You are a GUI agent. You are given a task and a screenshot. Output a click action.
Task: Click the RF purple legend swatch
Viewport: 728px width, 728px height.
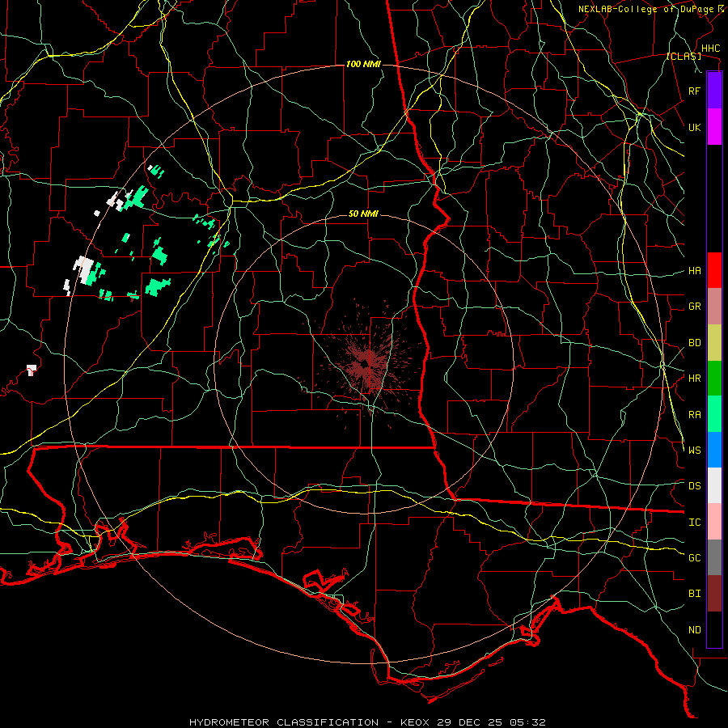[714, 91]
